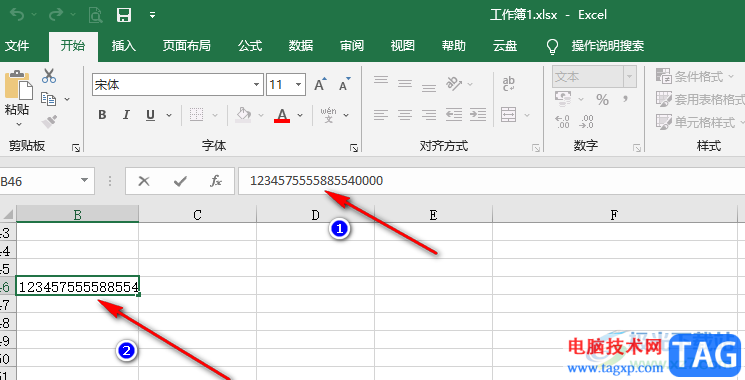Toggle Italic formatting
This screenshot has width=745, height=380.
[x=126, y=114]
